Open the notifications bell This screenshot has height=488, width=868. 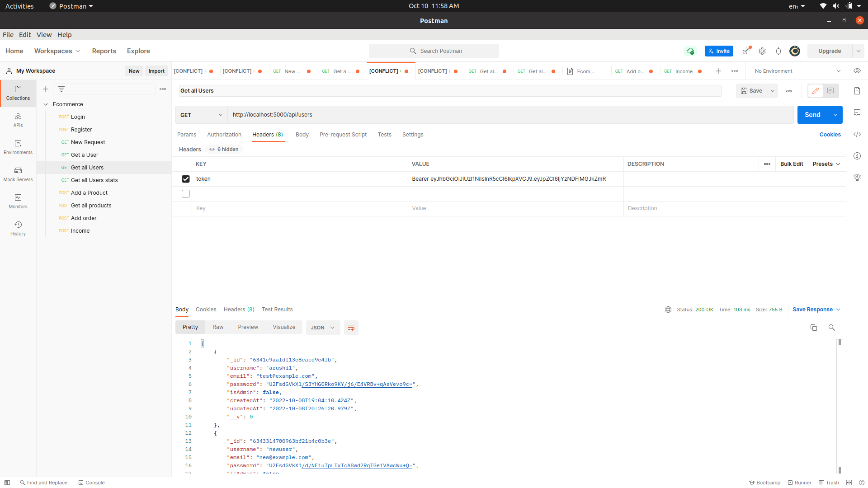pos(778,51)
